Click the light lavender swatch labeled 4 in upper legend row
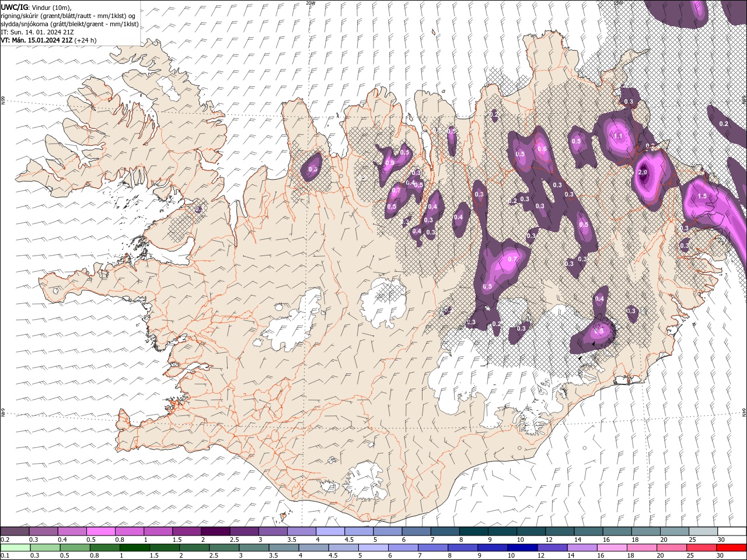 (x=330, y=531)
